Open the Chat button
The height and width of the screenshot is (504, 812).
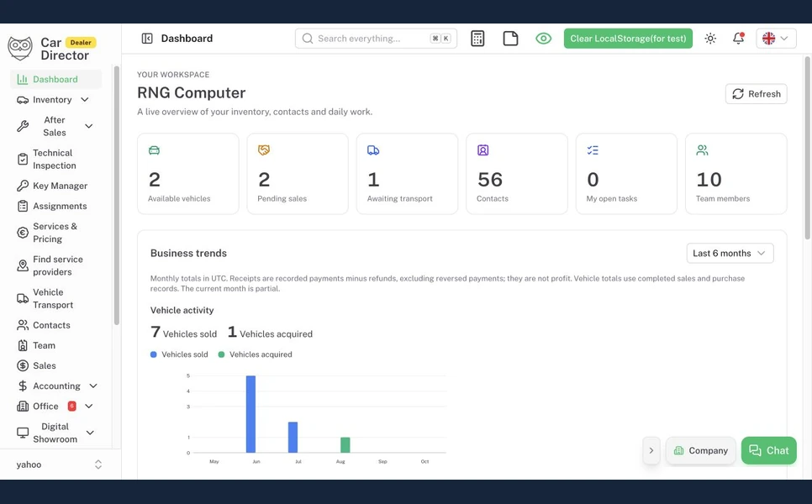(768, 451)
